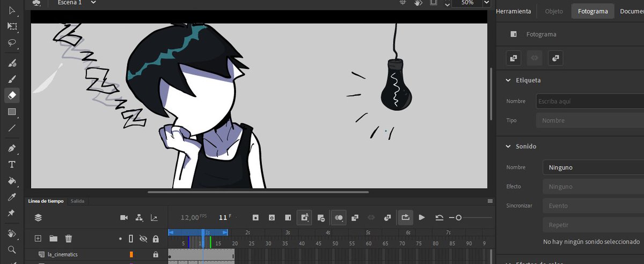
Task: Select the Hand tool in toolbar
Action: [12, 233]
